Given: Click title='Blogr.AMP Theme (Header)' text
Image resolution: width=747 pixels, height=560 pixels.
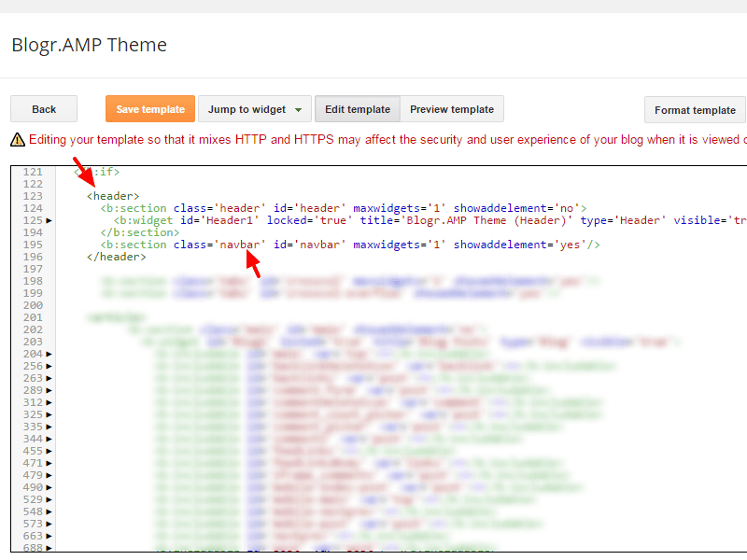Looking at the screenshot, I should pyautogui.click(x=466, y=220).
